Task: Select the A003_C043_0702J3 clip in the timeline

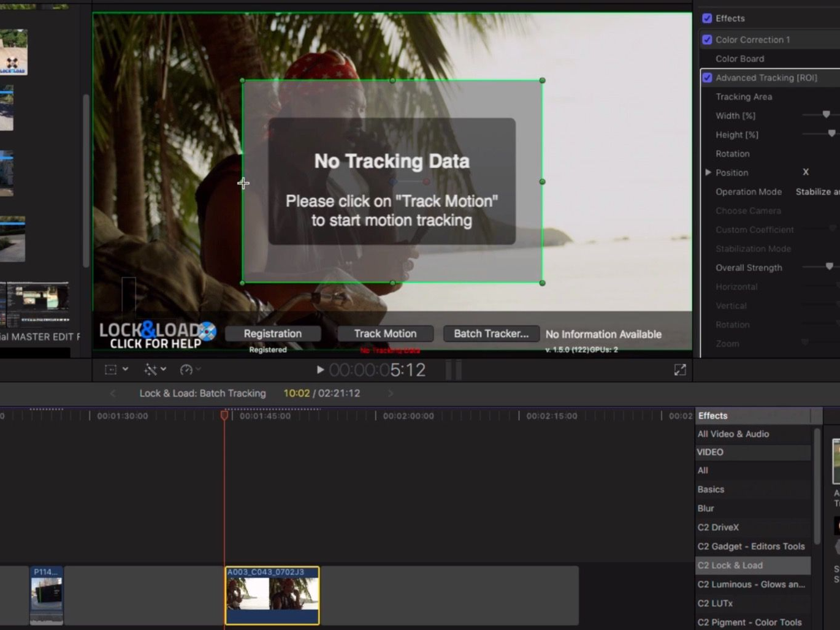Action: click(x=272, y=594)
